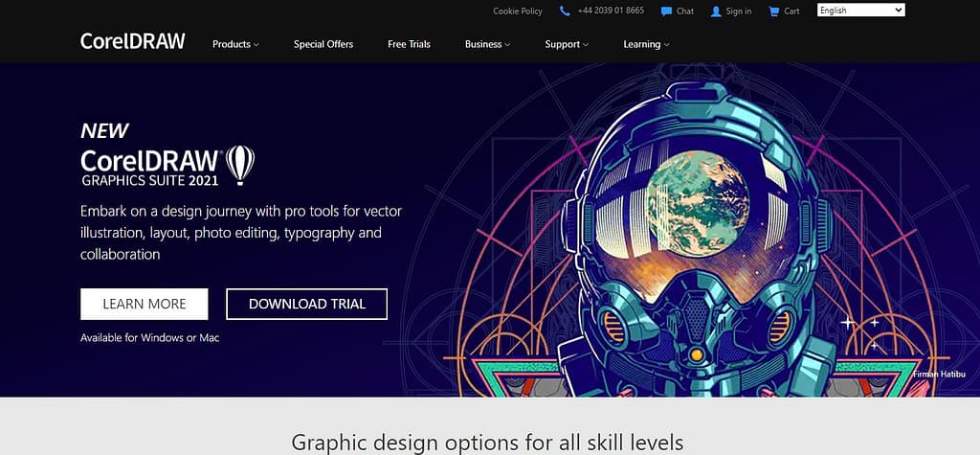The width and height of the screenshot is (980, 455).
Task: Open Special Offers in the navigation
Action: point(323,44)
